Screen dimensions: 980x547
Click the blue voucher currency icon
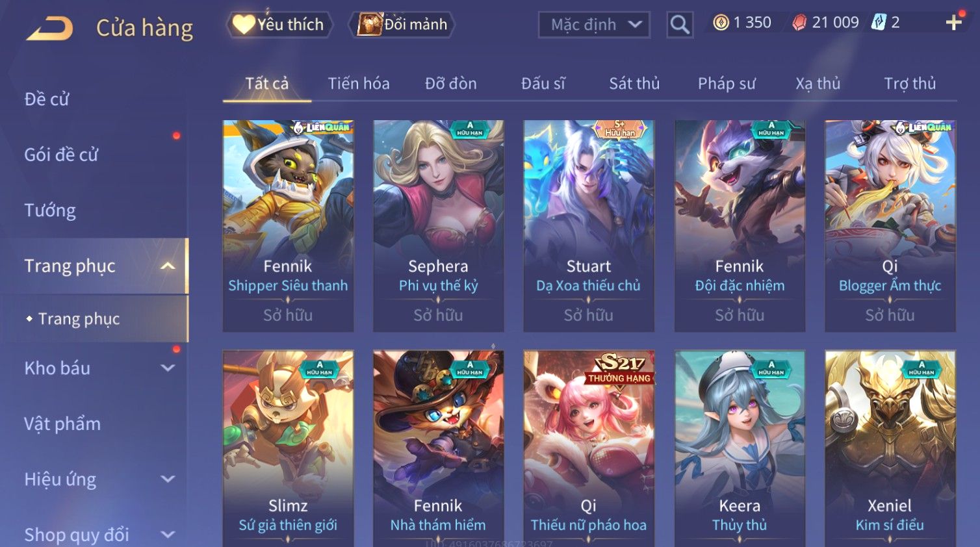point(879,23)
